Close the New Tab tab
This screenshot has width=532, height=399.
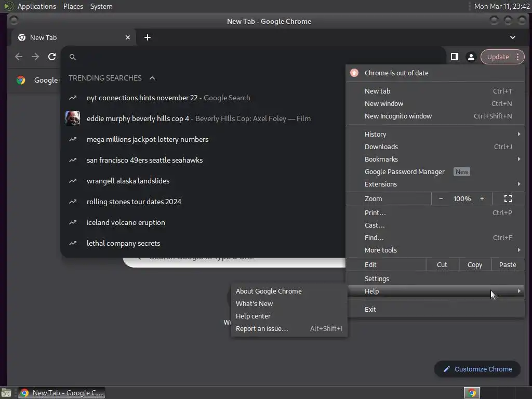tap(128, 37)
